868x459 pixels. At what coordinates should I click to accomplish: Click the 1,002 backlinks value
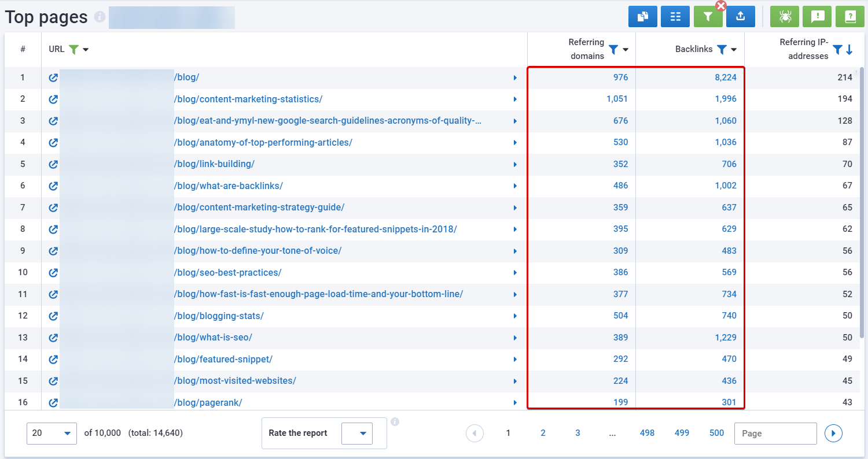point(726,186)
